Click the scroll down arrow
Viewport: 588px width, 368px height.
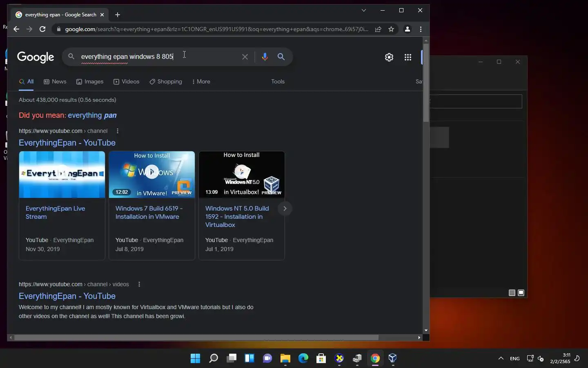coord(426,330)
